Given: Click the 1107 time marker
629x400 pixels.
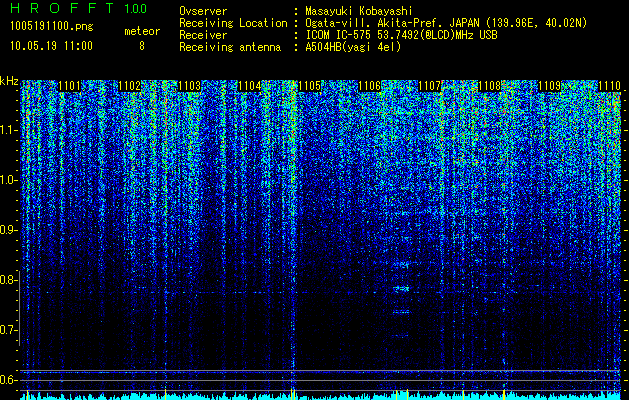Looking at the screenshot, I should pos(430,86).
